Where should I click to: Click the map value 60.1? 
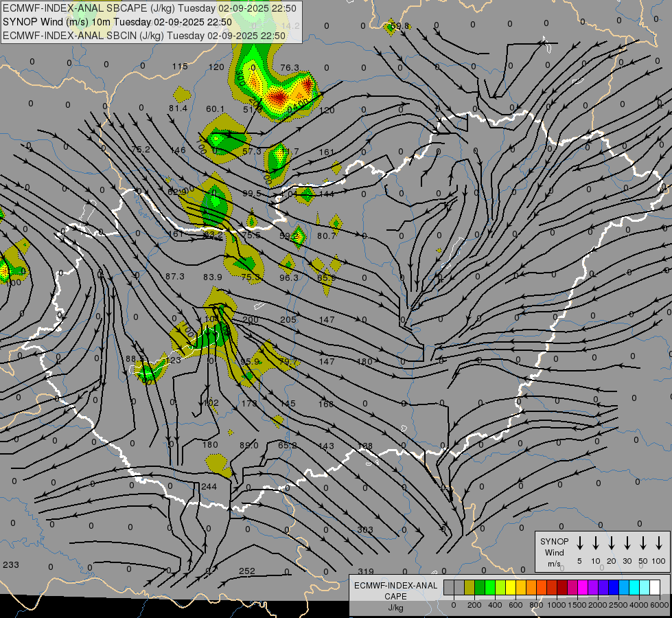click(x=215, y=109)
